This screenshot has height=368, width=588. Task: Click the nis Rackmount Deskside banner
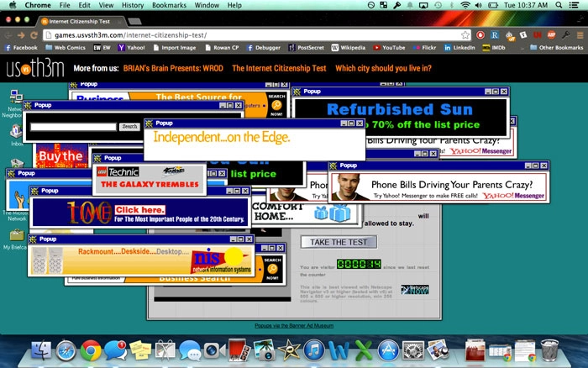point(141,260)
